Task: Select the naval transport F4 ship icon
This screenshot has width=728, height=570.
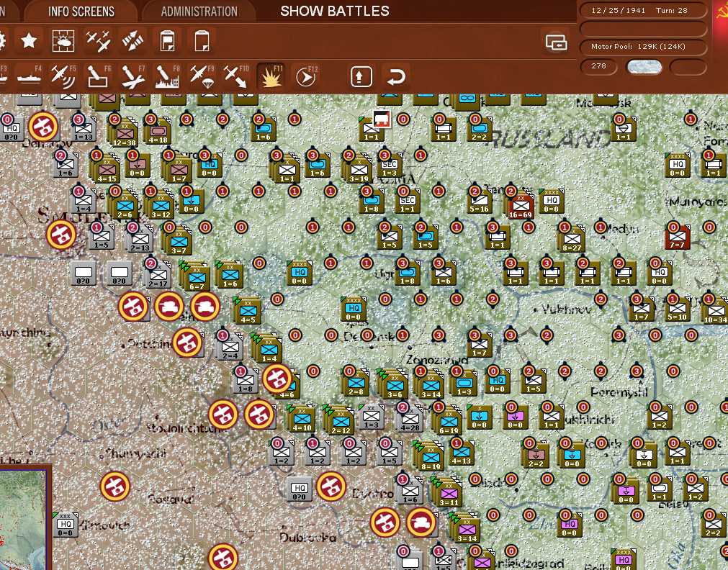Action: [x=29, y=76]
